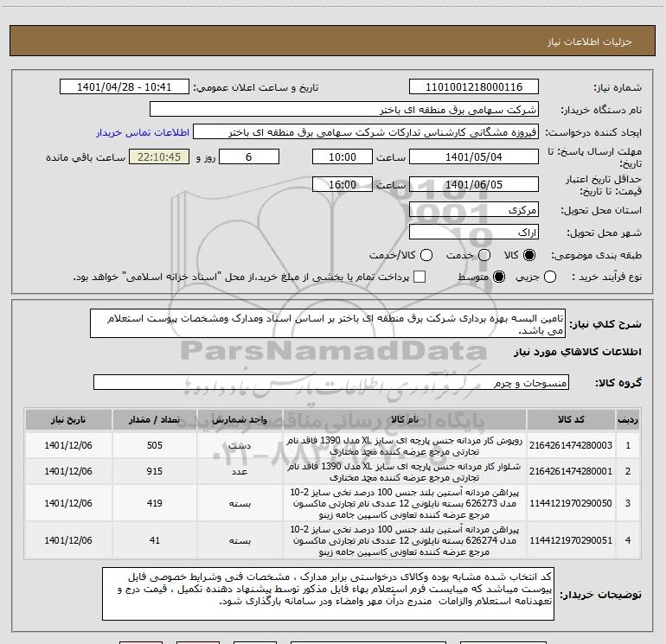Click quantity 505 in row 1
The height and width of the screenshot is (644, 666).
[155, 445]
